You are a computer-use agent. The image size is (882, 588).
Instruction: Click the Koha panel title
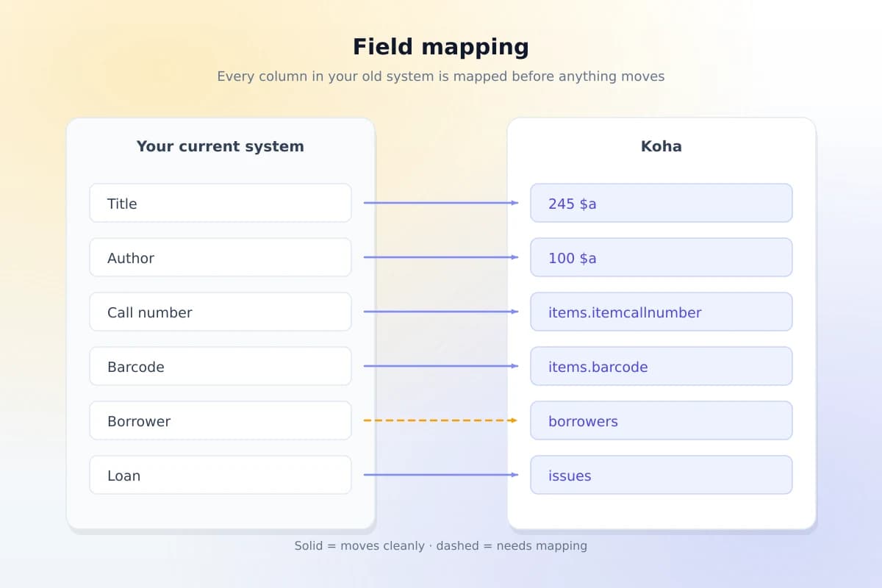click(x=661, y=146)
